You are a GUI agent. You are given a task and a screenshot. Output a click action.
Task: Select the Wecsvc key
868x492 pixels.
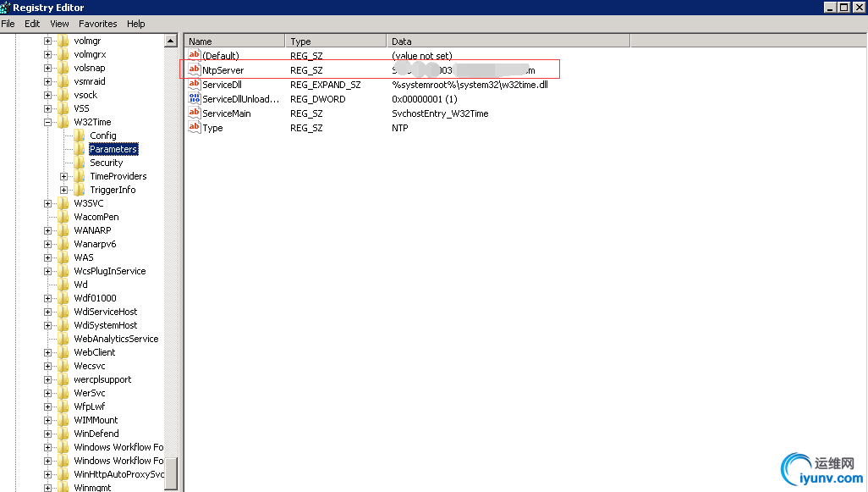coord(89,366)
